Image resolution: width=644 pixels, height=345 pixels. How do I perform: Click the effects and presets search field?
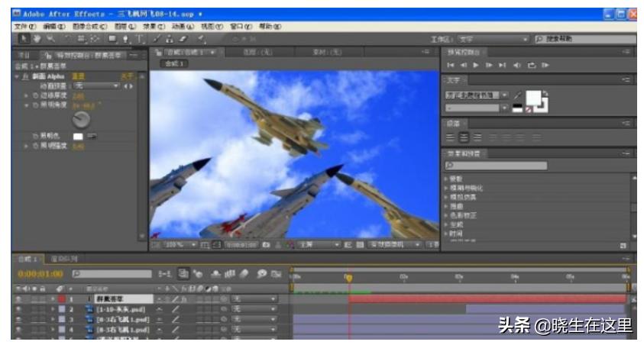497,165
